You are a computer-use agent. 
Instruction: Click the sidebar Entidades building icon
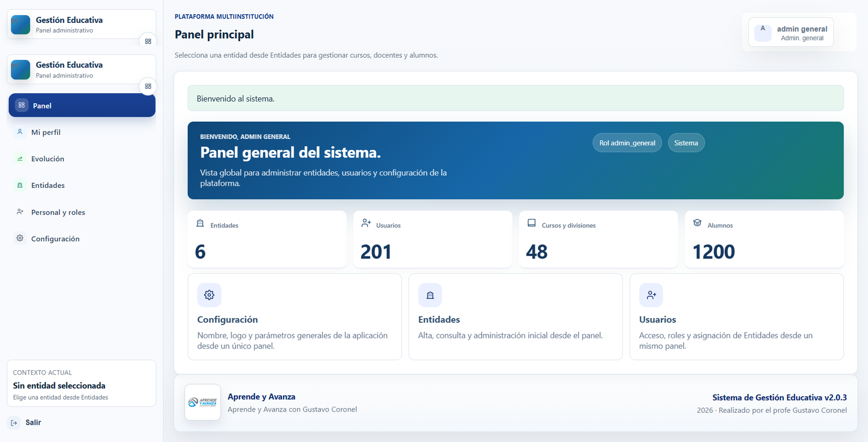click(x=20, y=185)
